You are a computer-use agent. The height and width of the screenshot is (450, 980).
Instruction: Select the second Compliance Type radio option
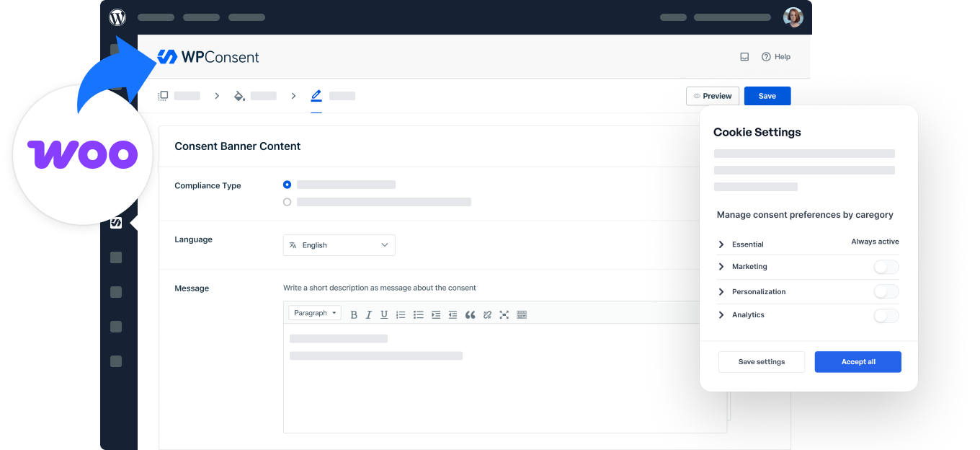(x=288, y=202)
